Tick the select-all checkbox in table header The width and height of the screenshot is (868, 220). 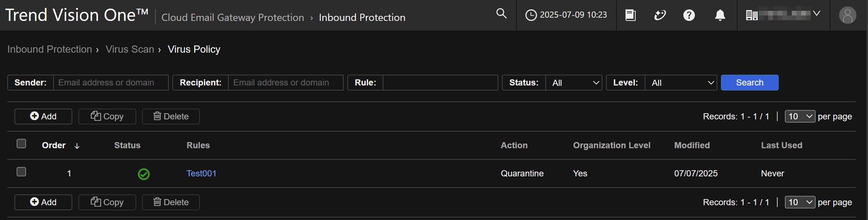[x=21, y=144]
